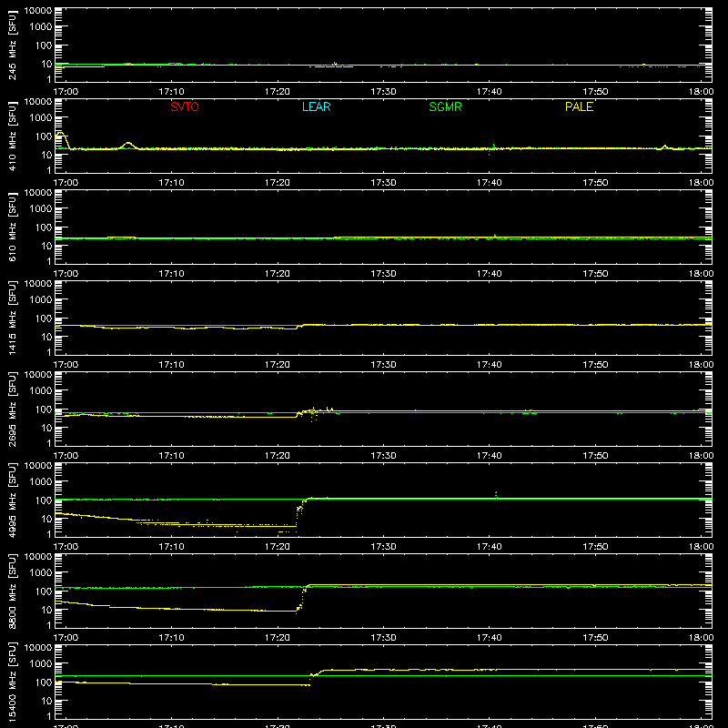Click the 1000 tick label on the 15400 MHz axis
728x728 pixels.
[41, 664]
